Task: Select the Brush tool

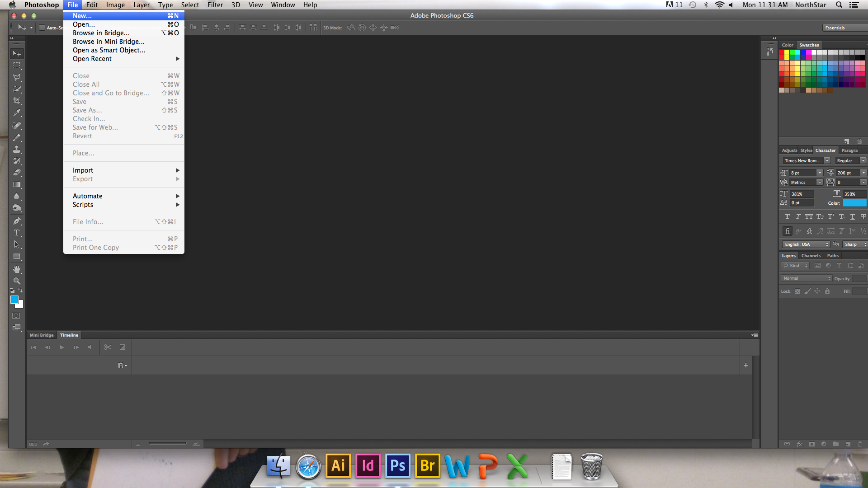Action: point(17,137)
